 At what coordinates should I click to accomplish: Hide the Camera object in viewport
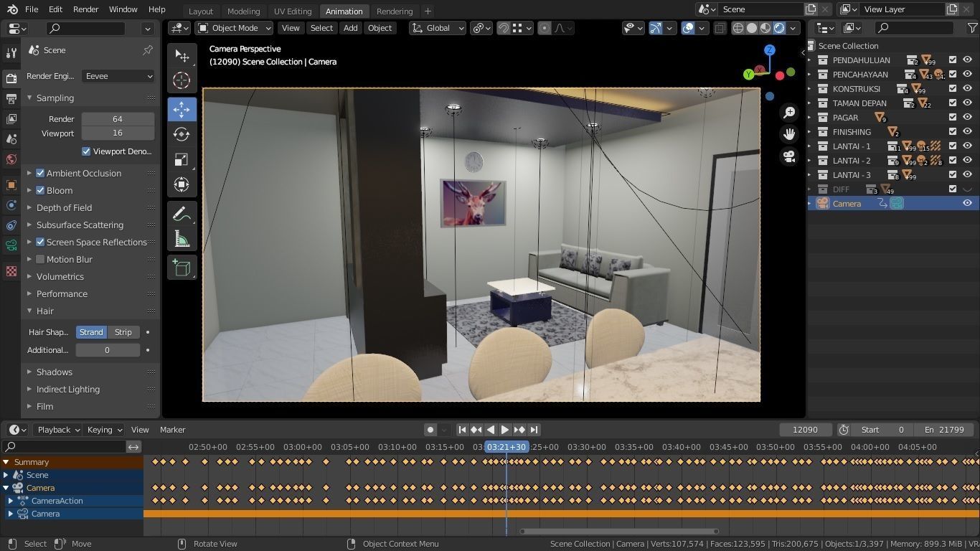coord(967,204)
